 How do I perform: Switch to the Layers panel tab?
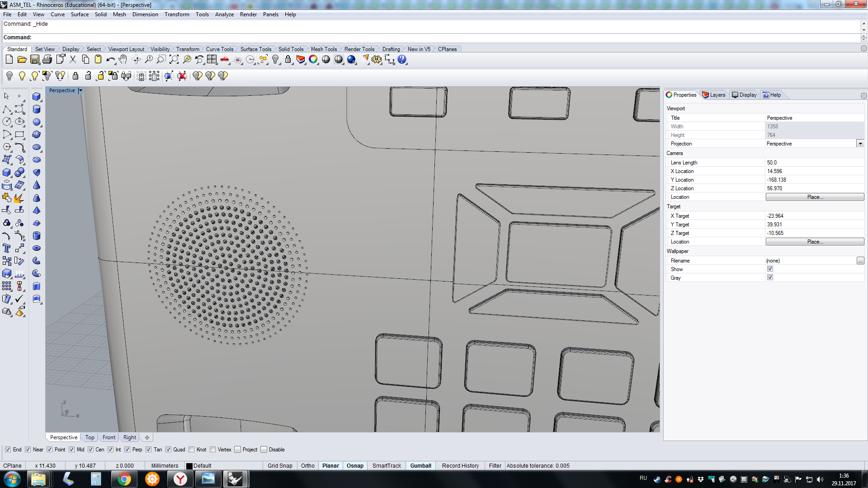(714, 95)
